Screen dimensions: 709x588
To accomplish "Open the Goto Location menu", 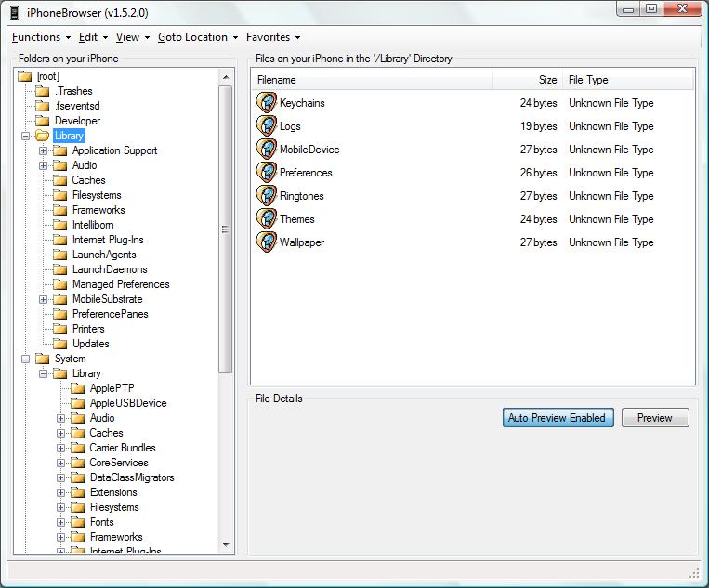I will 198,37.
